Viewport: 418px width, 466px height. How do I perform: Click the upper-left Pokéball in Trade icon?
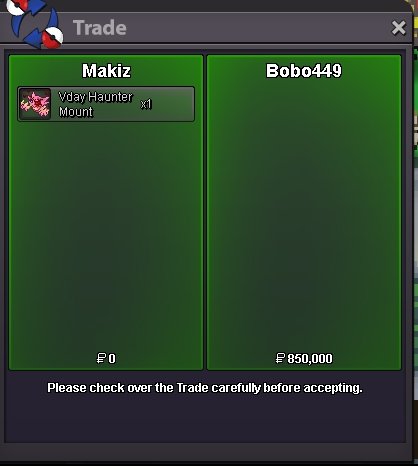tap(17, 7)
